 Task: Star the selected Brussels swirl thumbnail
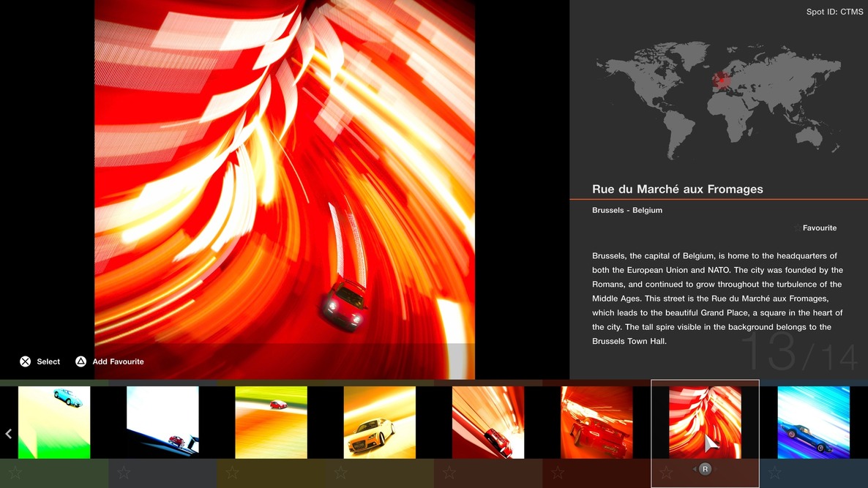point(665,473)
